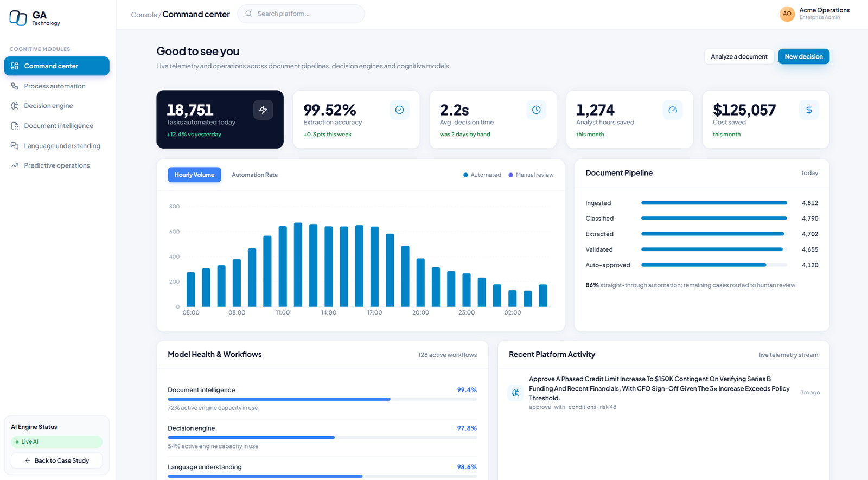Click +12.4% vs yesterday text
Screen dimensions: 868x480
point(194,135)
